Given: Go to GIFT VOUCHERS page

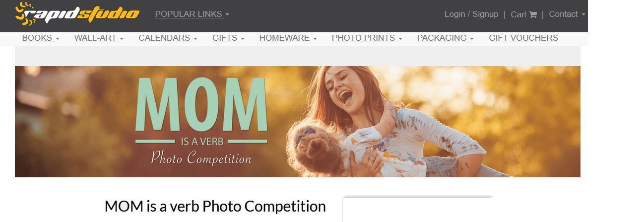Looking at the screenshot, I should click(x=523, y=38).
